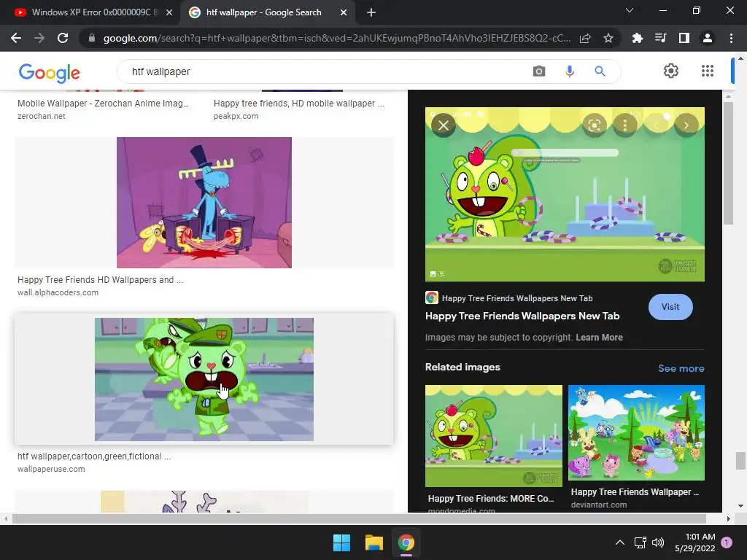Screen dimensions: 747x560
Task: Open Google quick settings gear
Action: [x=671, y=71]
